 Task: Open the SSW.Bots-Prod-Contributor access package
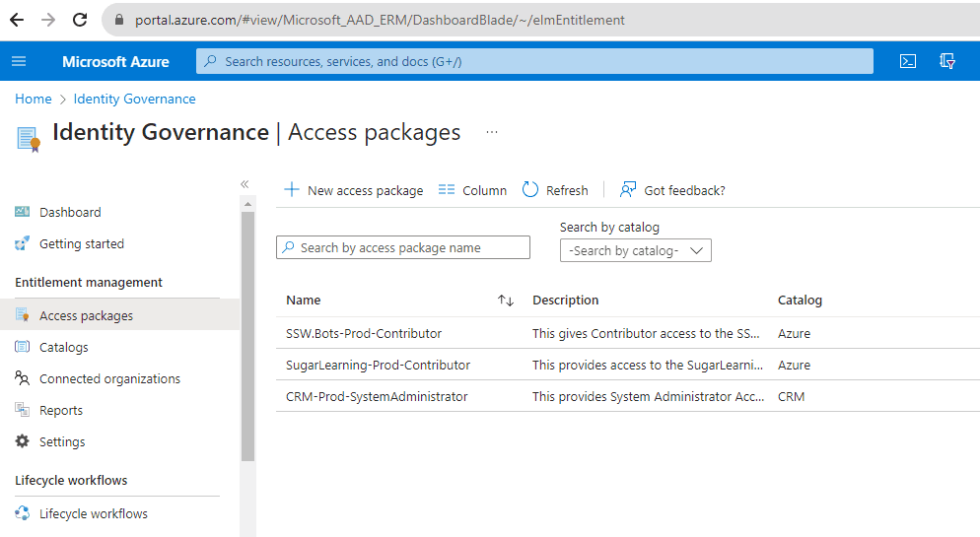(364, 333)
